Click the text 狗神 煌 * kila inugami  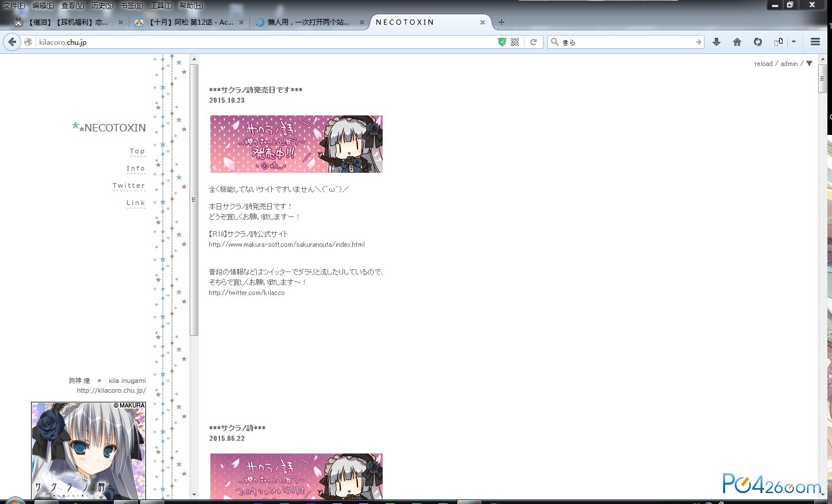pyautogui.click(x=107, y=381)
